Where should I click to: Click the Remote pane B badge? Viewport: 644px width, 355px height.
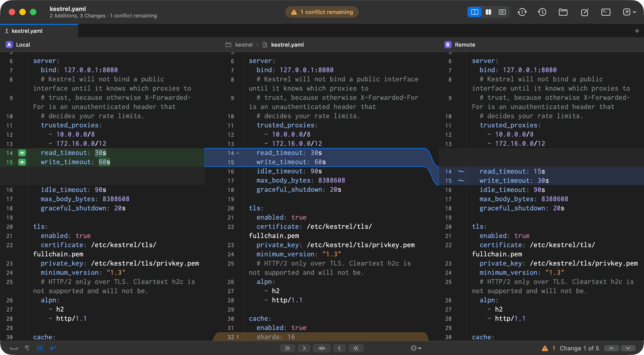(448, 45)
